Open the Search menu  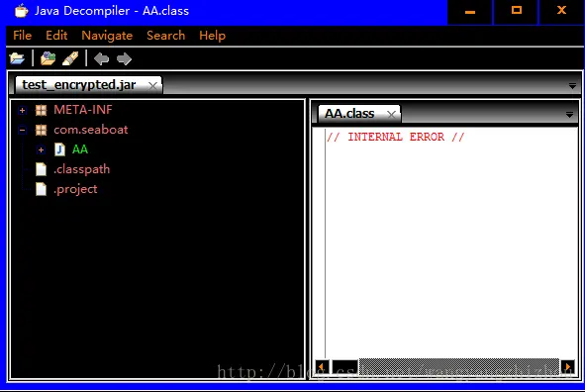pos(165,36)
